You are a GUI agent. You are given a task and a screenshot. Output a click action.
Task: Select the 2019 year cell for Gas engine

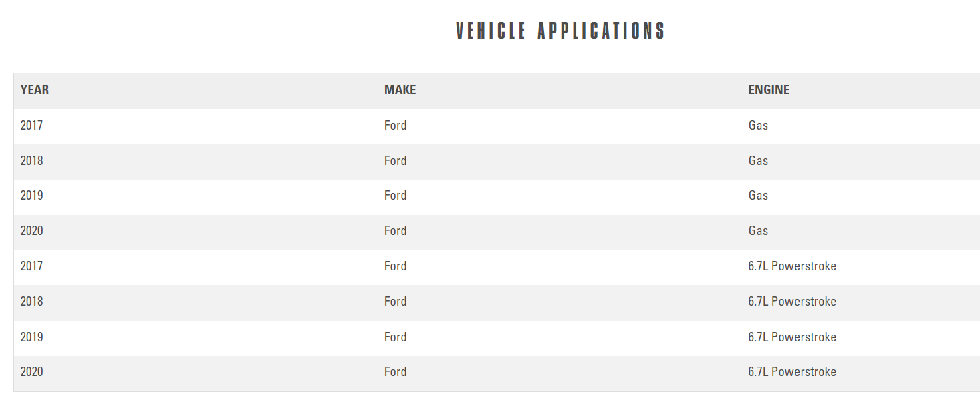pyautogui.click(x=31, y=196)
